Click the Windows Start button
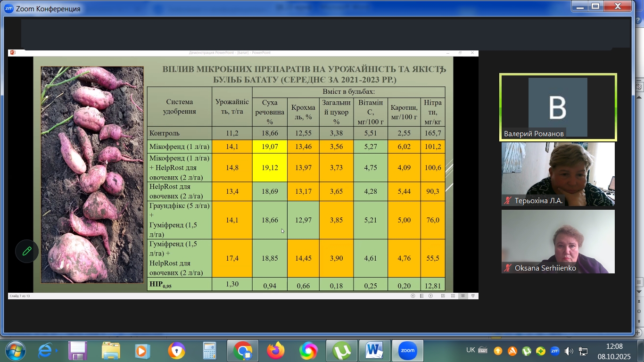Image resolution: width=644 pixels, height=362 pixels. (15, 351)
